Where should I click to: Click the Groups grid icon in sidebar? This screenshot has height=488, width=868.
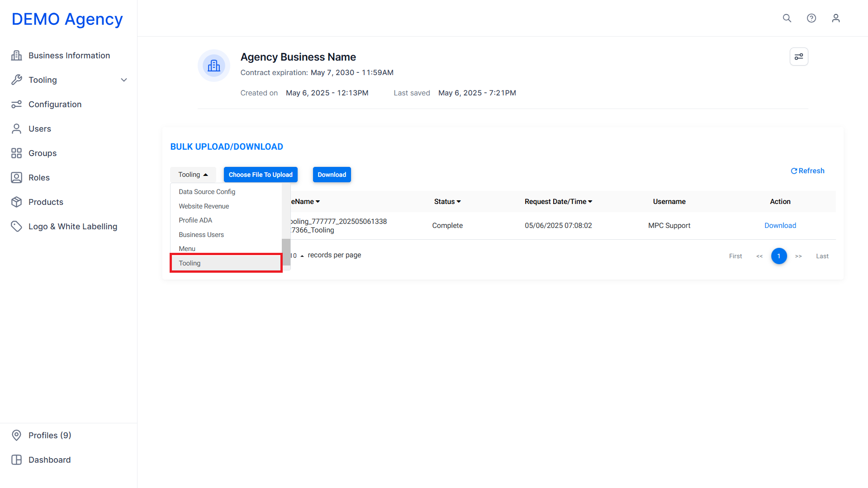[17, 153]
